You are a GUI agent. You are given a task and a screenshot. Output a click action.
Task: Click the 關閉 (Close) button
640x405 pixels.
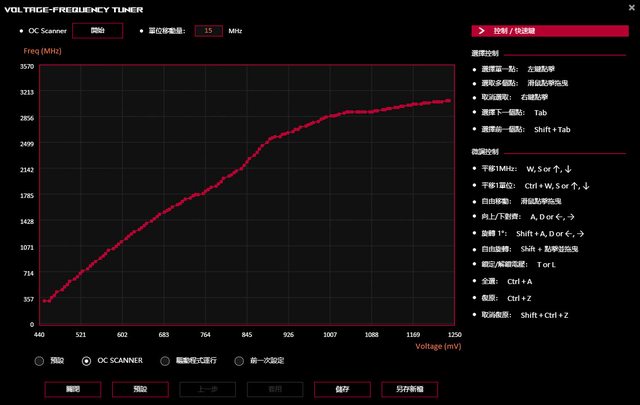coord(72,389)
